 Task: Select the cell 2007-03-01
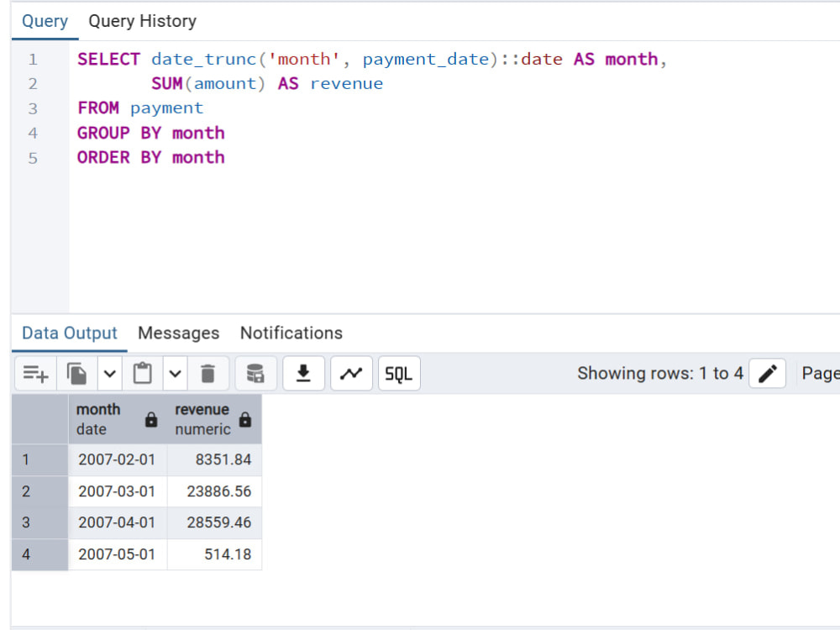118,491
